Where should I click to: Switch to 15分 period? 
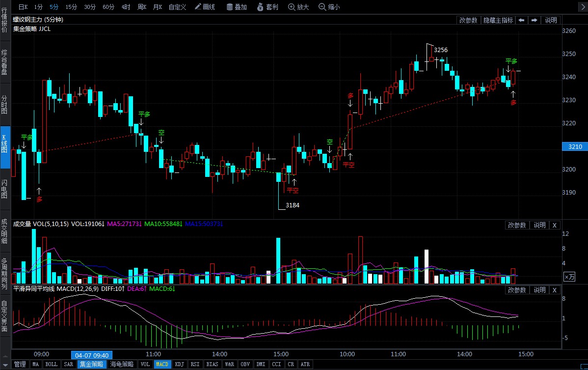point(71,7)
